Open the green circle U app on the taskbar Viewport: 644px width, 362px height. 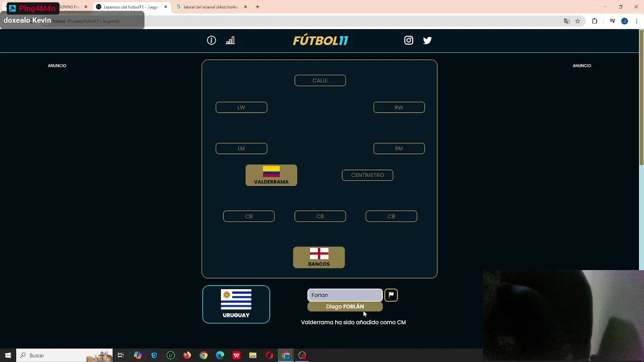tap(171, 355)
